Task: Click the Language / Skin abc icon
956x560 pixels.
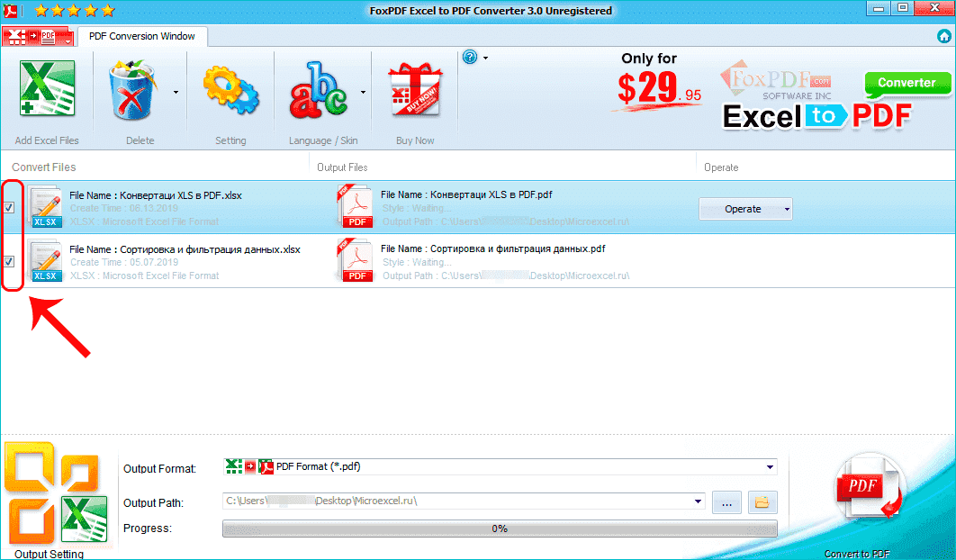Action: pos(319,90)
